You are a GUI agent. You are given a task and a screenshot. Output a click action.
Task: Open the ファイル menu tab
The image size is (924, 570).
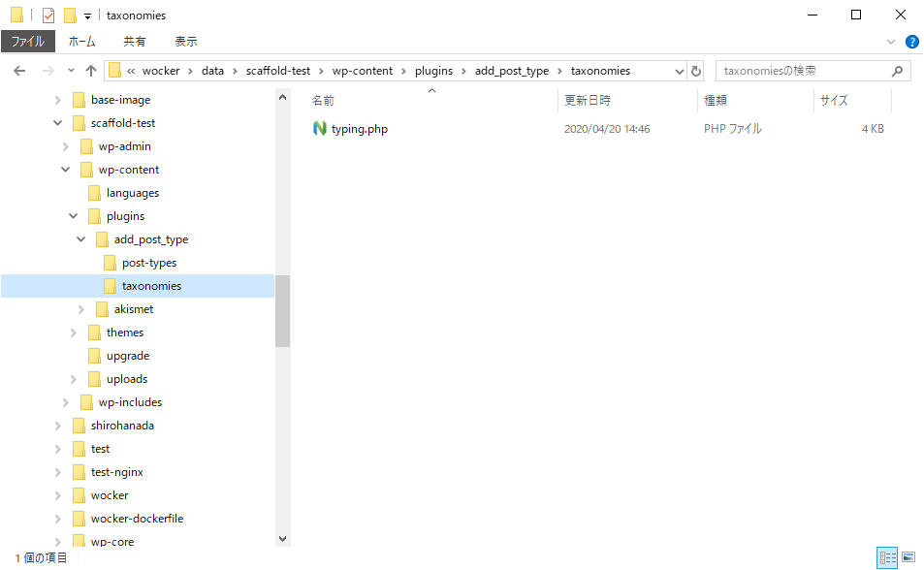coord(28,42)
